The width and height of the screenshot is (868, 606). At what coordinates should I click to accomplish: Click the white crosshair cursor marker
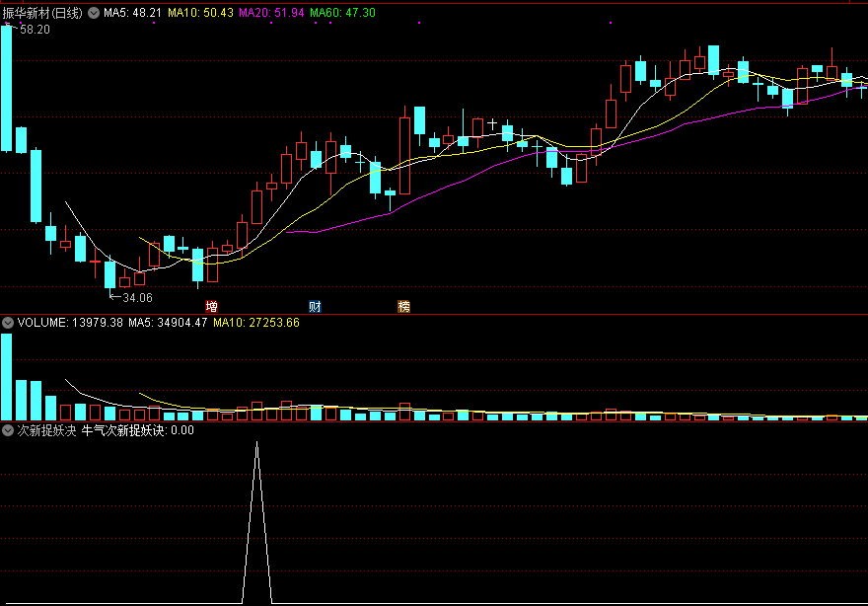click(492, 123)
